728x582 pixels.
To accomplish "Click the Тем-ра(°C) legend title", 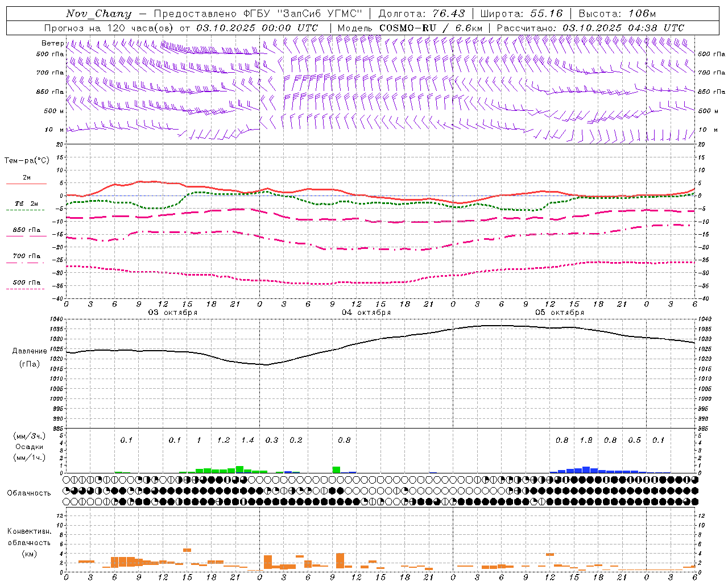I will (x=27, y=161).
